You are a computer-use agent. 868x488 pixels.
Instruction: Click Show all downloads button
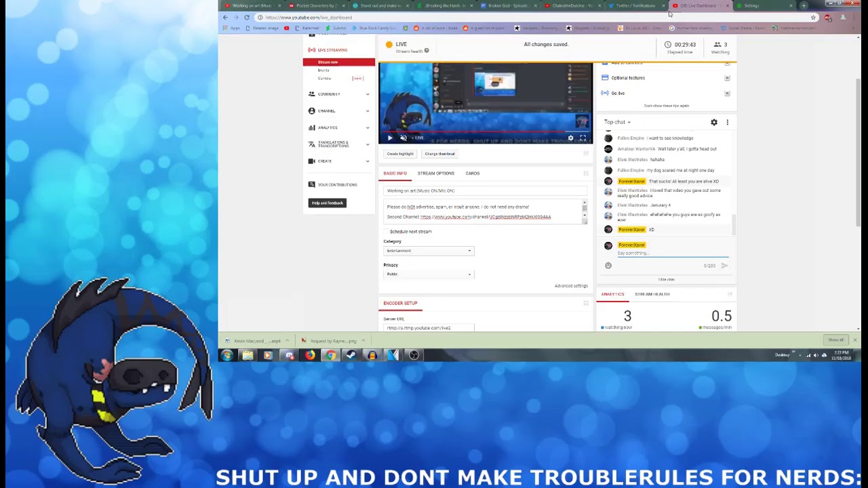coord(835,340)
